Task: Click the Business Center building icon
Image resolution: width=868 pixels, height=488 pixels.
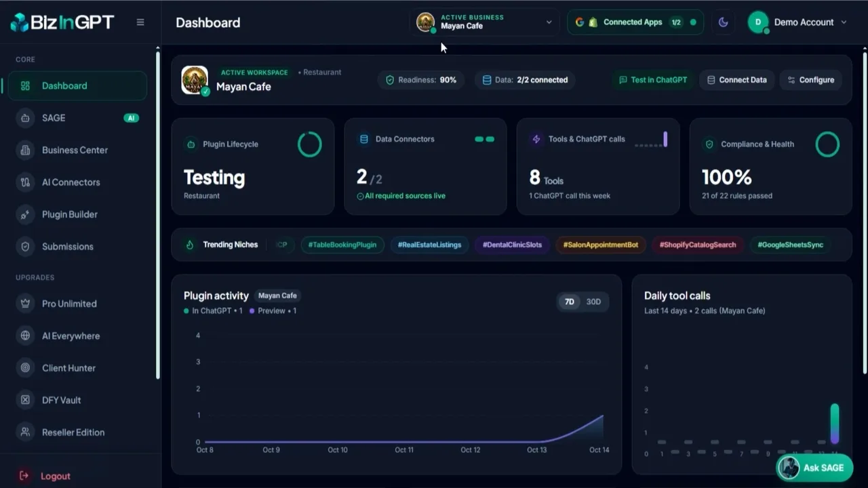Action: coord(25,150)
